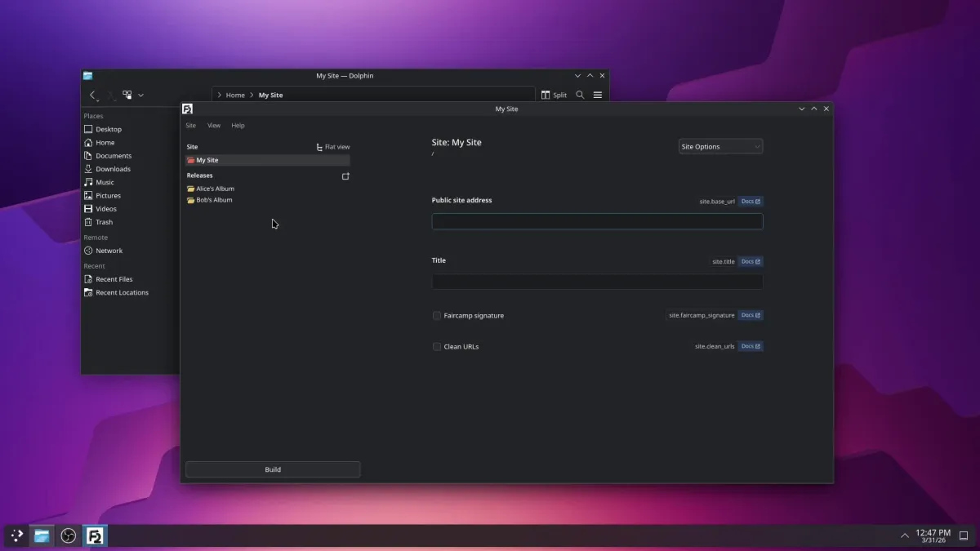Screen dimensions: 980x551
Task: Open Dolphin's hamburger menu icon
Action: click(x=598, y=95)
